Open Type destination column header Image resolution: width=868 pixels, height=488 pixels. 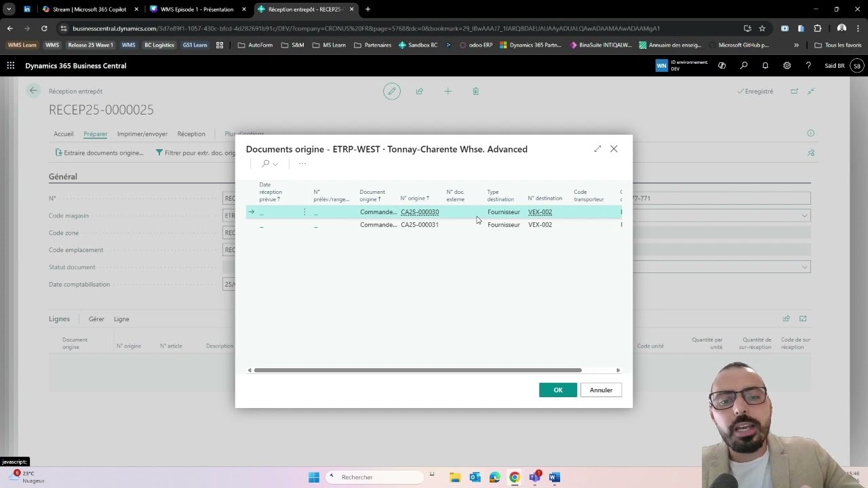click(x=500, y=195)
